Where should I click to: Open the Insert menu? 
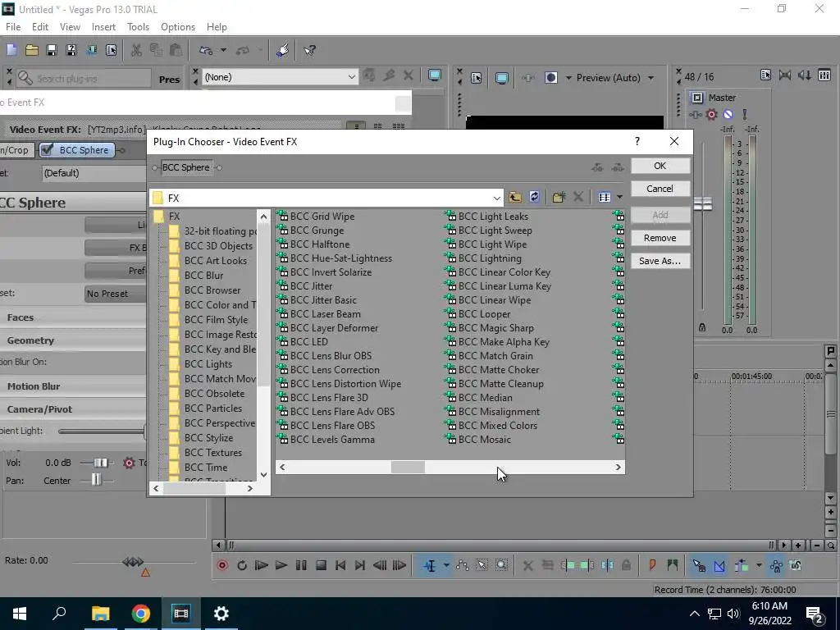[x=103, y=27]
